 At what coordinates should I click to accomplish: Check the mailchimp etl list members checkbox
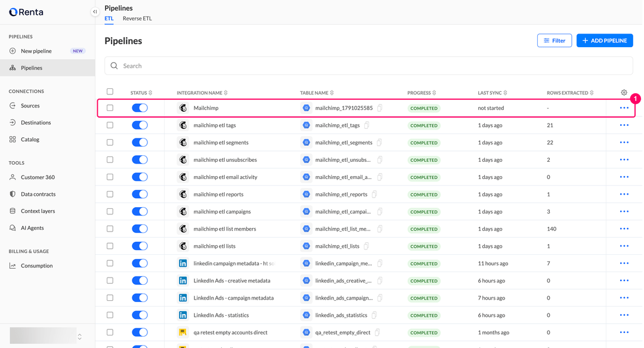click(110, 229)
